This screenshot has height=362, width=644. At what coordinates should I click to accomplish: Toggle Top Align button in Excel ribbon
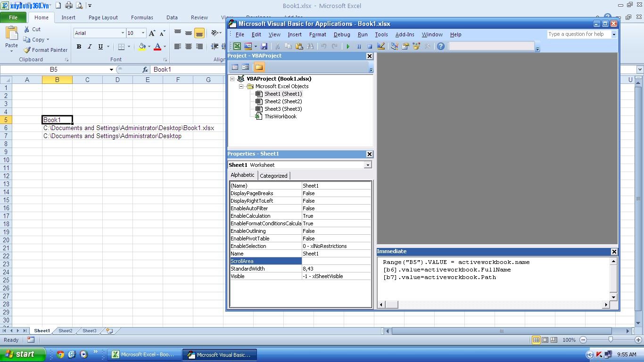tap(178, 33)
